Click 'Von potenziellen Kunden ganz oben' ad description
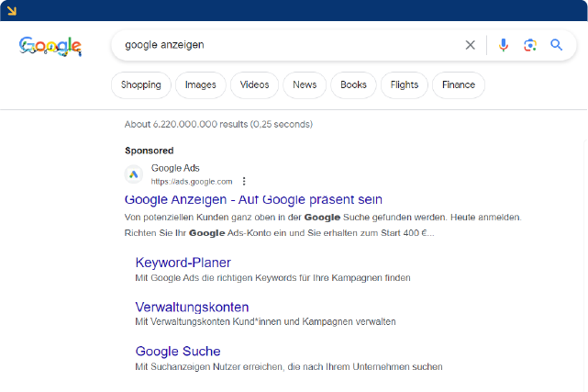The image size is (588, 392). (x=323, y=218)
